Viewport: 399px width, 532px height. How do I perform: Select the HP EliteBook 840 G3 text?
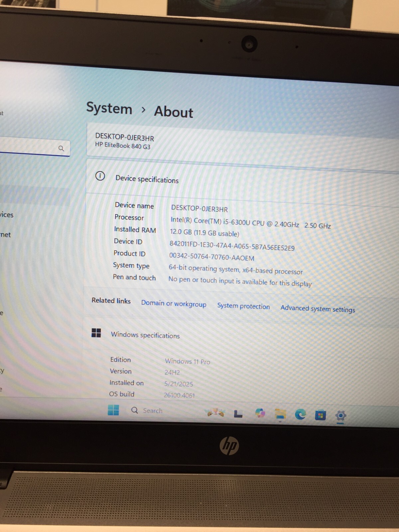point(122,145)
